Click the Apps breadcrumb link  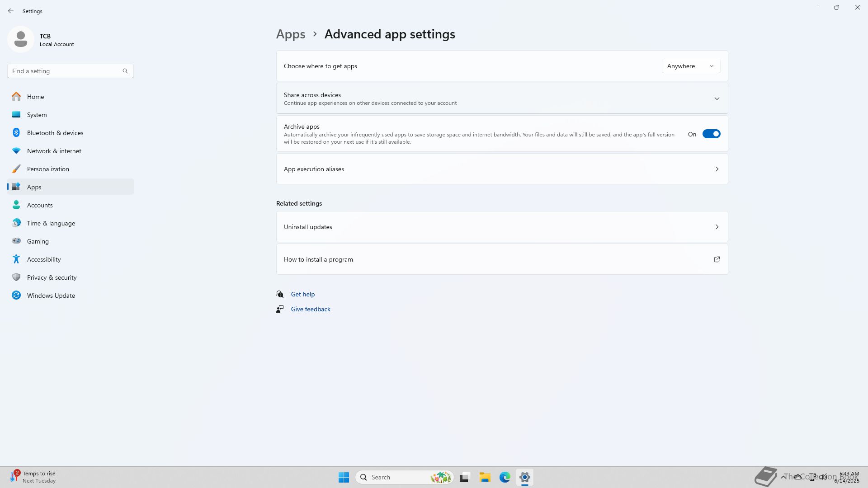point(291,34)
